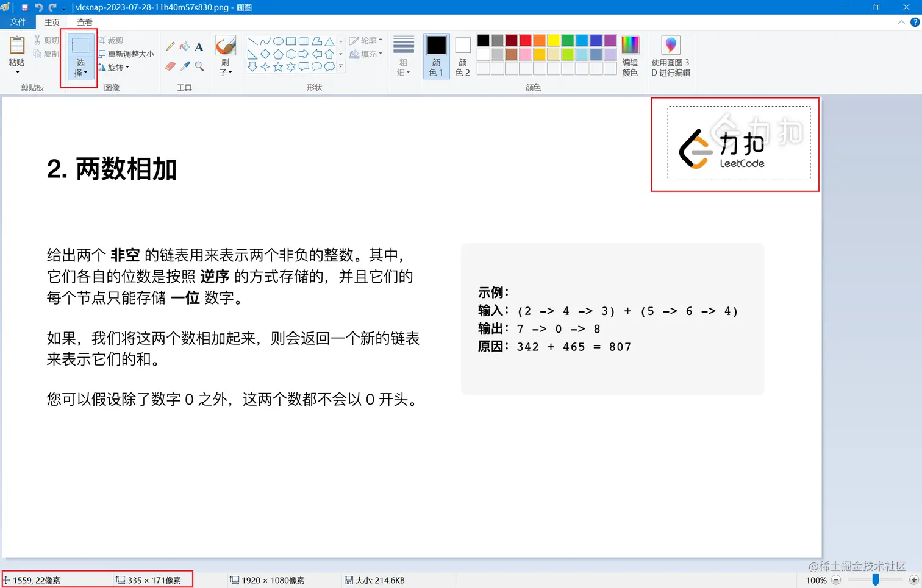Click the Brushes (刷子) icon
Image resolution: width=922 pixels, height=588 pixels.
pos(226,46)
